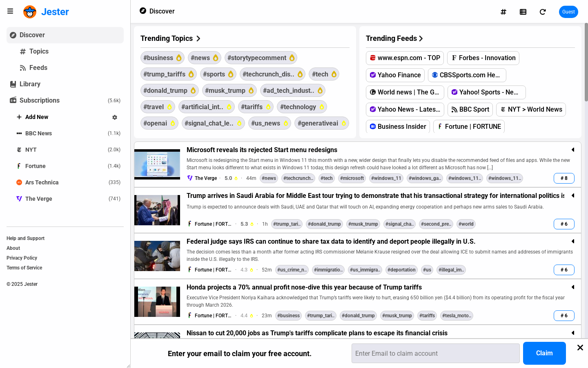Image resolution: width=588 pixels, height=368 pixels.
Task: Toggle arrow on Honda profit article
Action: [x=573, y=287]
